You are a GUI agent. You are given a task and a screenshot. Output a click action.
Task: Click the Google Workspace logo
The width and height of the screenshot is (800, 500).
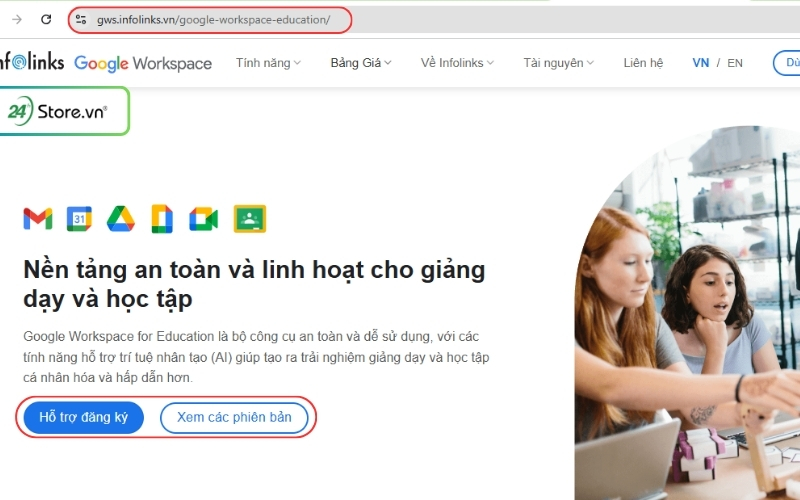(143, 63)
